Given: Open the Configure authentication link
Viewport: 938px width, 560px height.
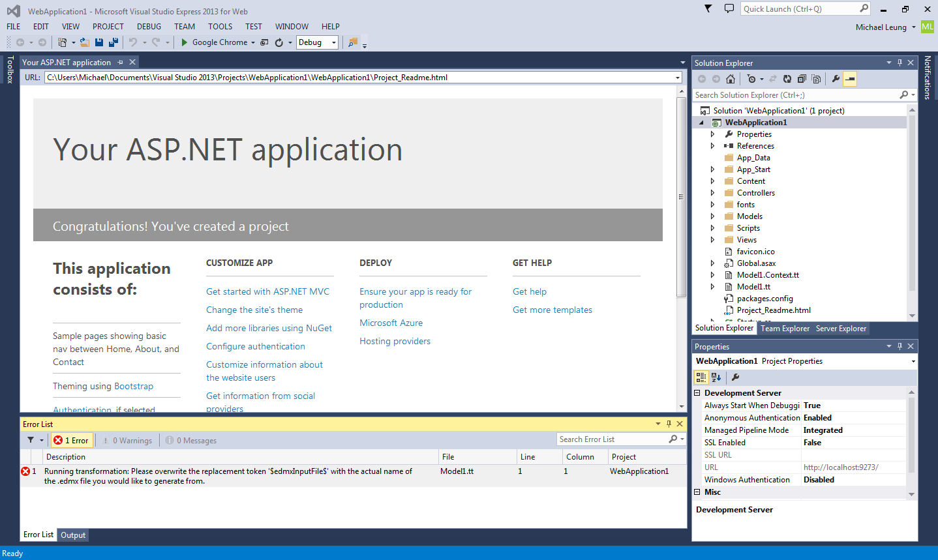Looking at the screenshot, I should (256, 346).
